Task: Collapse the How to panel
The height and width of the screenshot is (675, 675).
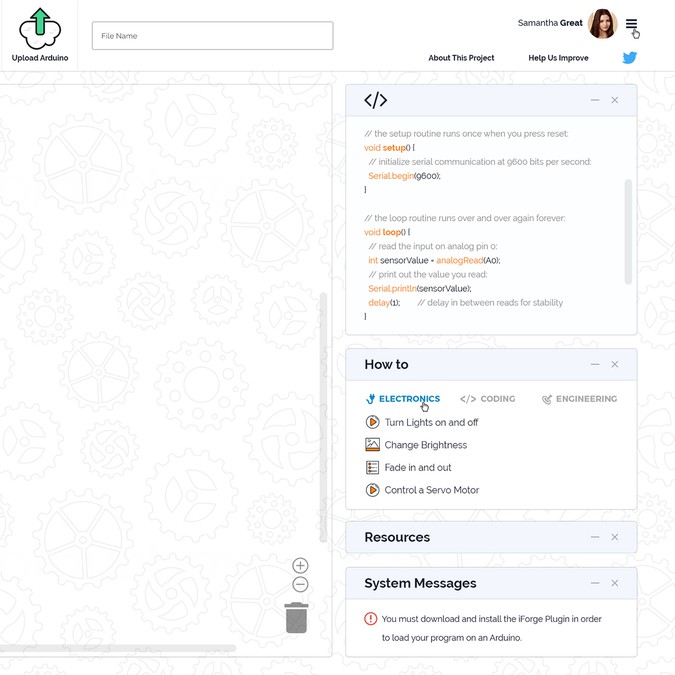Action: pos(595,365)
